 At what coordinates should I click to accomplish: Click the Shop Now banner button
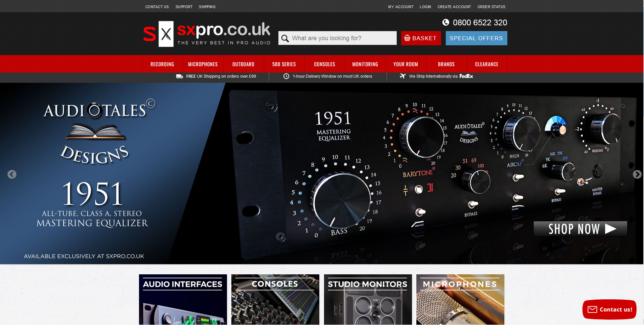580,229
